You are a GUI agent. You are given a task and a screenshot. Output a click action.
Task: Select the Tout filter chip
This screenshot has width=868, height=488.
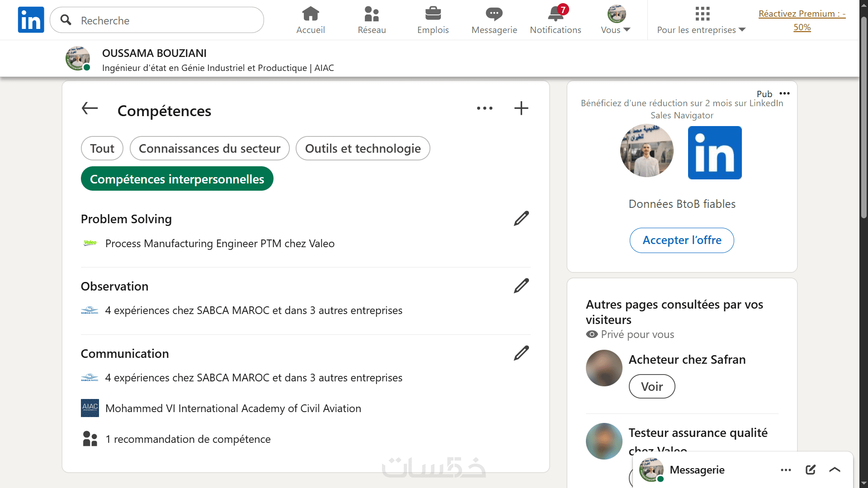[x=102, y=149]
